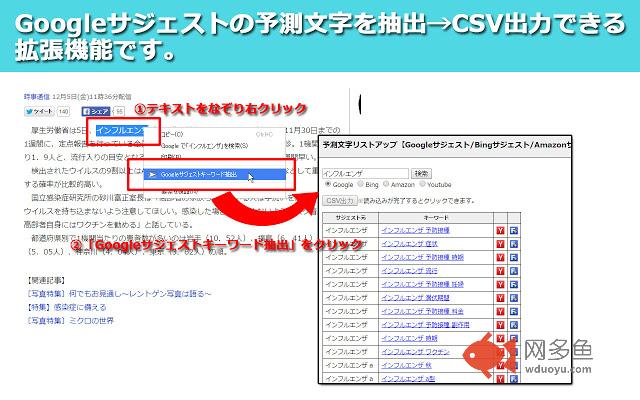
Task: Open the インフルエンザ 予防接種 妊婦 keyword link
Action: (x=422, y=284)
